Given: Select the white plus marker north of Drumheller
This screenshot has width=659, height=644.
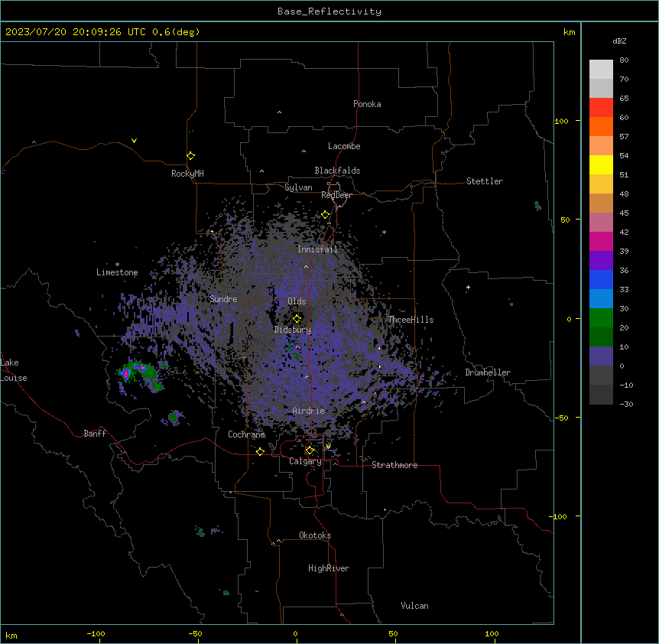Looking at the screenshot, I should click(468, 287).
